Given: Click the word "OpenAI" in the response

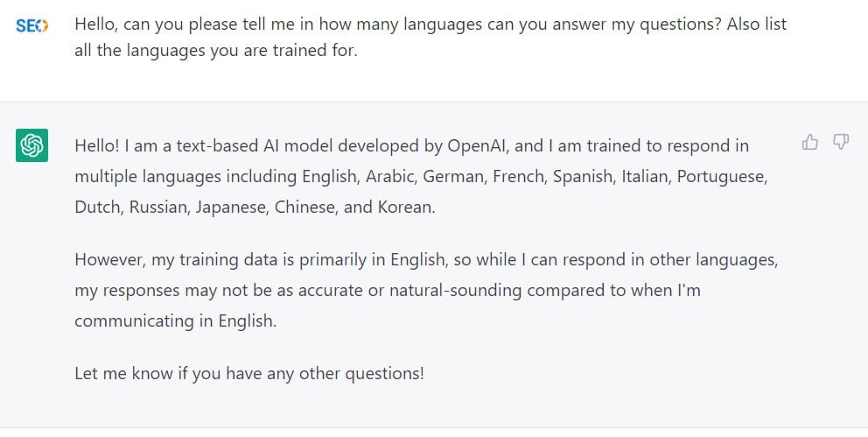Looking at the screenshot, I should (479, 145).
